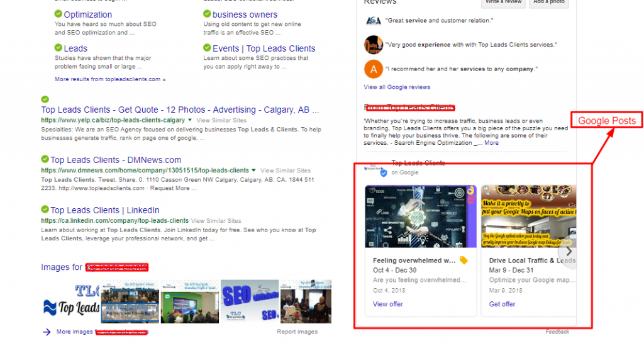Viewport: 644px width, 353px height.
Task: Click the green check beside the LinkedIn result
Action: pyautogui.click(x=45, y=210)
